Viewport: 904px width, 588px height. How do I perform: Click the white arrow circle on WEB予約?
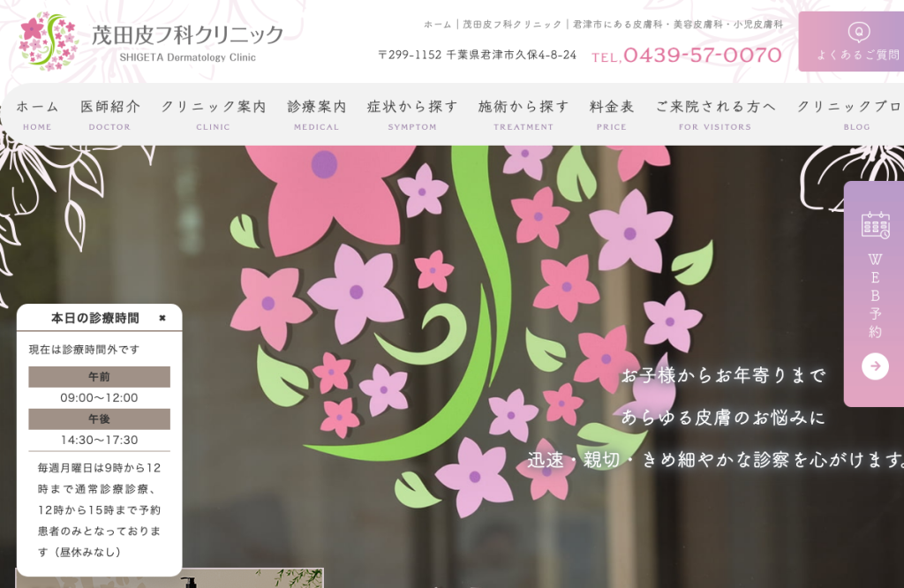(875, 366)
